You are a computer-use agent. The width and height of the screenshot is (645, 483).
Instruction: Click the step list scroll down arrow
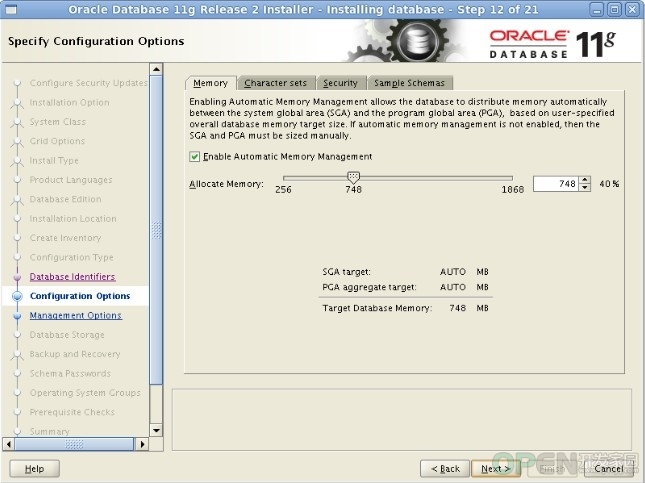click(156, 430)
